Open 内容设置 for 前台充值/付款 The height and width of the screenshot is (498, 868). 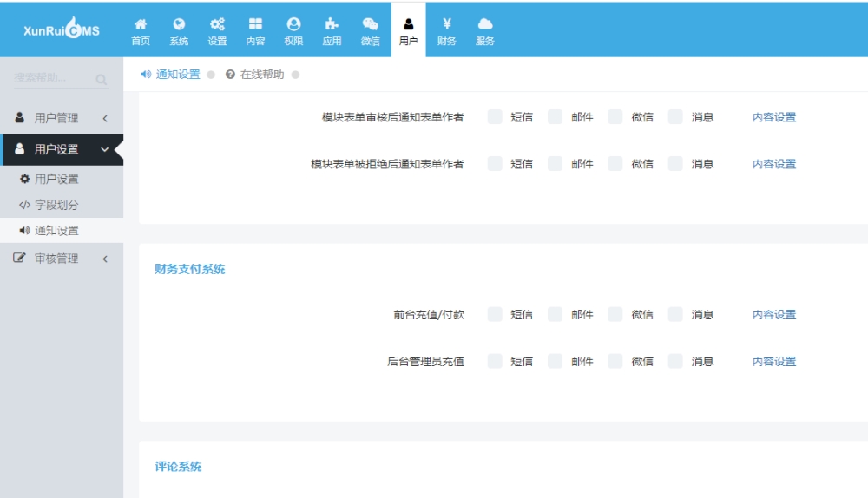774,314
